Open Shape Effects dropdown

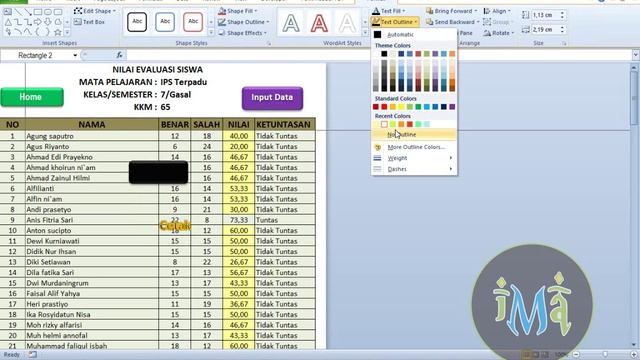click(242, 33)
